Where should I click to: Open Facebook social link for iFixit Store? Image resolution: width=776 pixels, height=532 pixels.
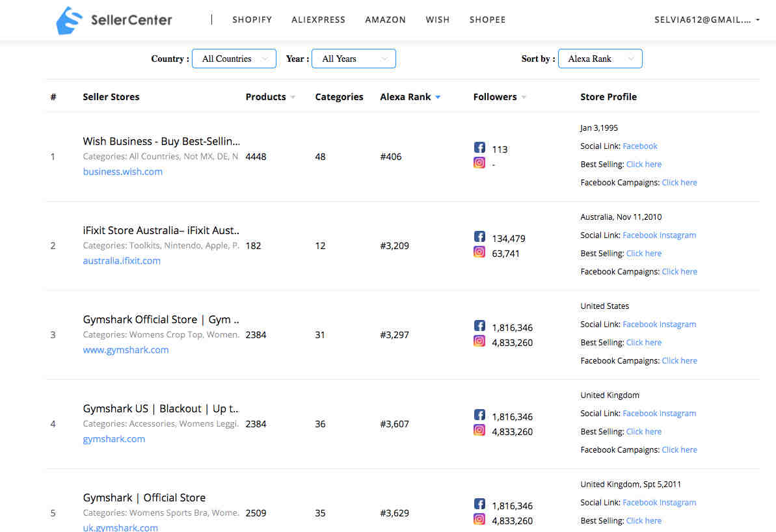click(x=640, y=235)
